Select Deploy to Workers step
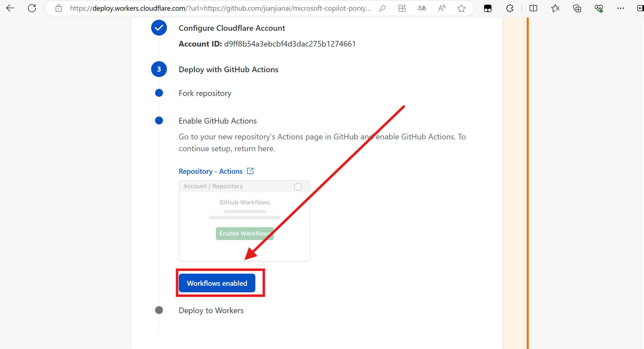Screen dimensions: 644x349 coord(211,310)
